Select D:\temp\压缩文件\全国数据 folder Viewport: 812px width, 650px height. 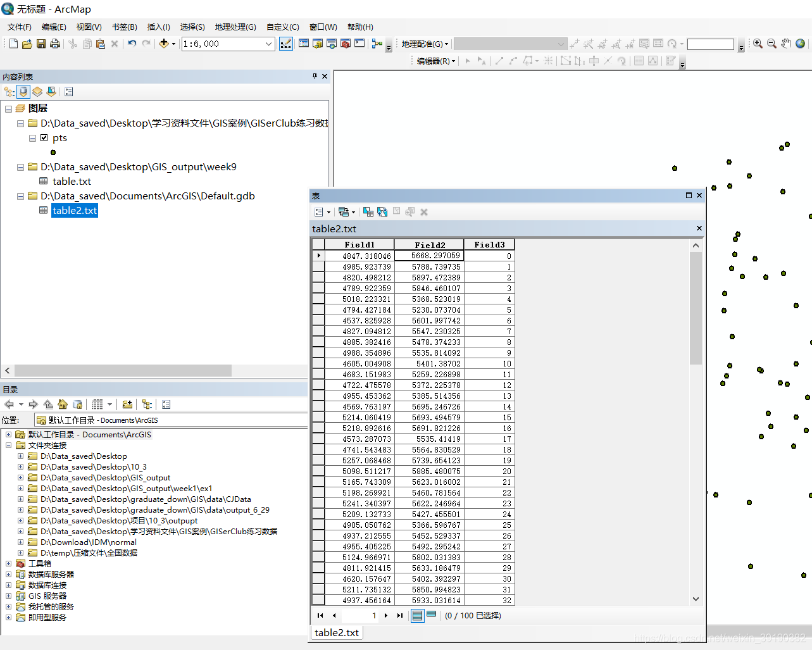pos(89,553)
